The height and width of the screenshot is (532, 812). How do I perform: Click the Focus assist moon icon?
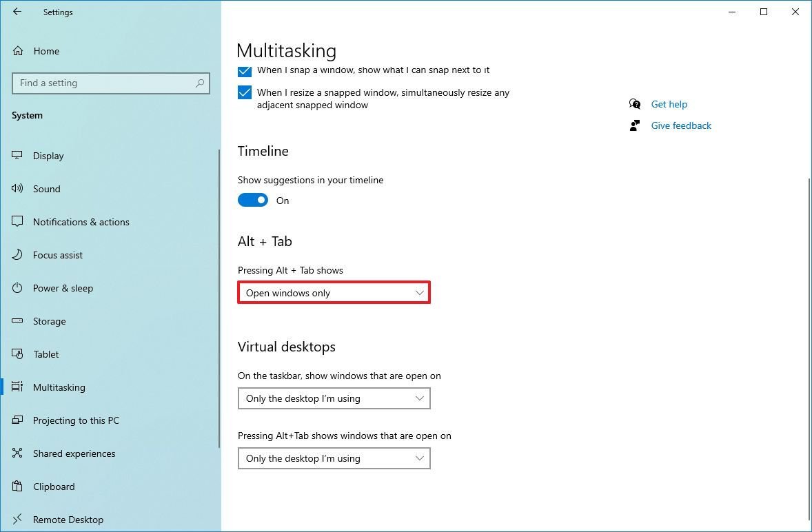coord(17,254)
